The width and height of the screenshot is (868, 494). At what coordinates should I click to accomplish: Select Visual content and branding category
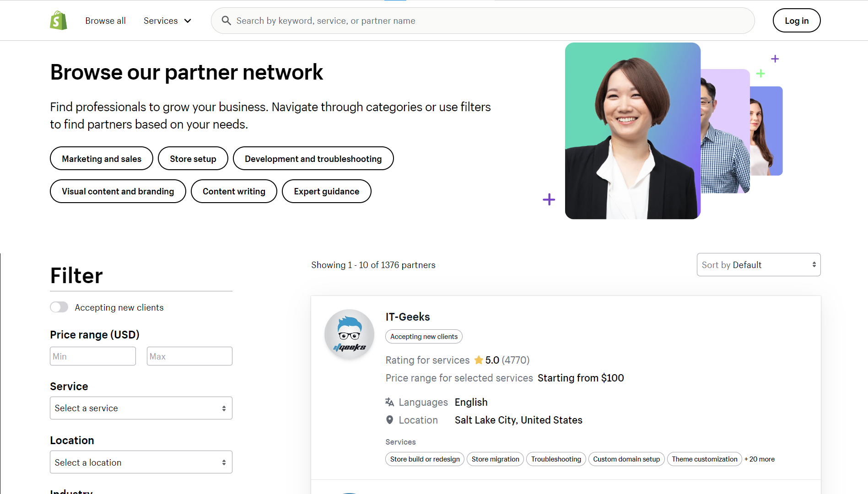(118, 191)
